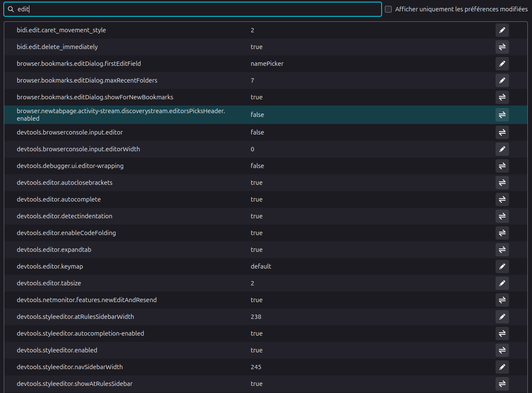532x393 pixels.
Task: Edit devtools.editor.tabsize with its pencil icon
Action: (502, 283)
